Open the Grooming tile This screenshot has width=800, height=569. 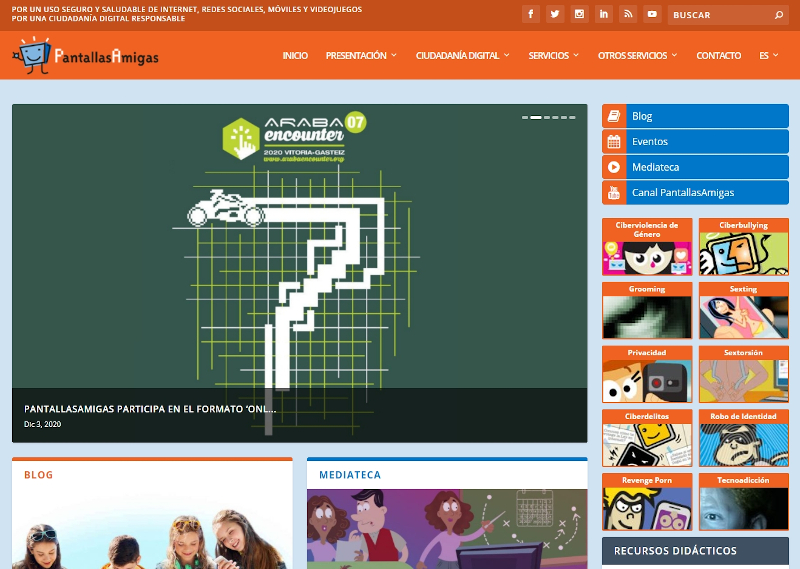tap(647, 311)
